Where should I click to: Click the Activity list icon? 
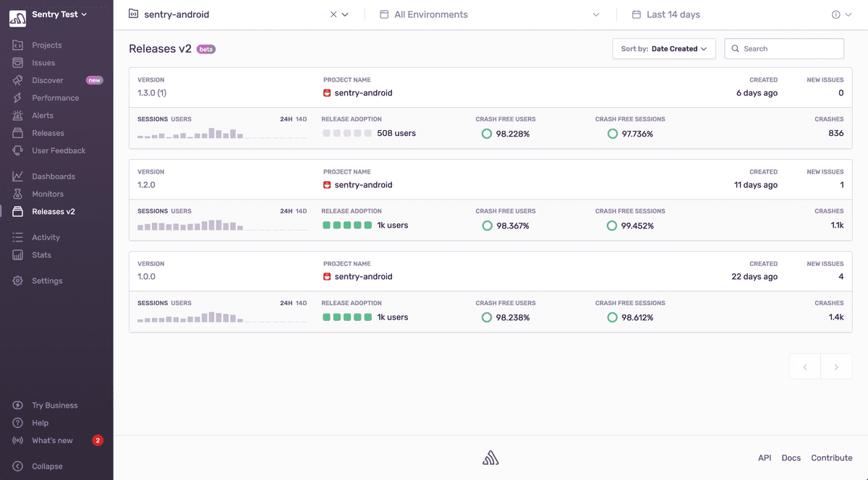[x=18, y=237]
